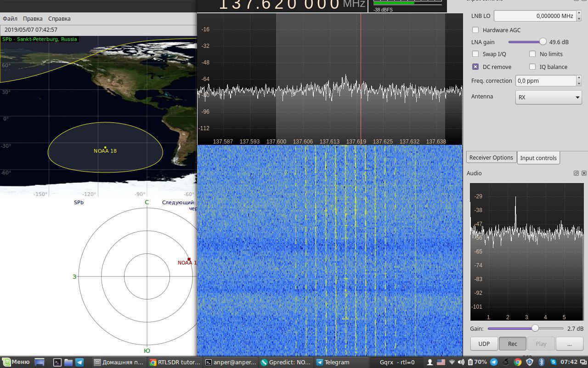Open the shield security tray icon
The width and height of the screenshot is (588, 368).
(x=530, y=362)
